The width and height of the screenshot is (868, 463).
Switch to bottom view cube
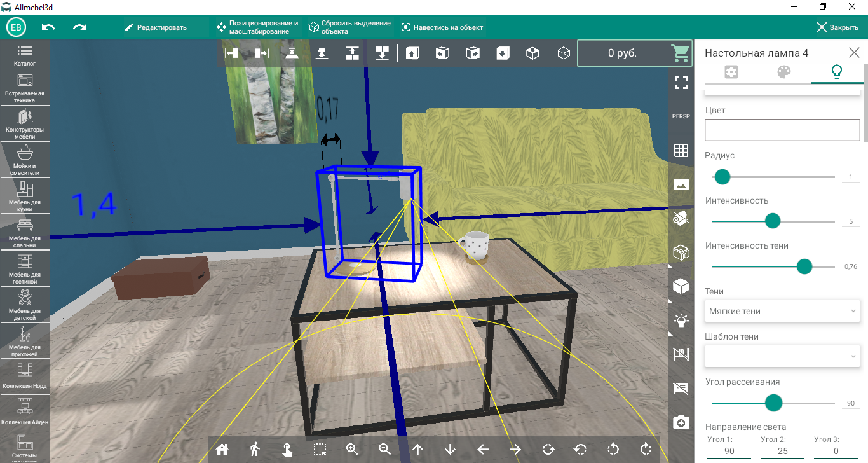point(503,53)
